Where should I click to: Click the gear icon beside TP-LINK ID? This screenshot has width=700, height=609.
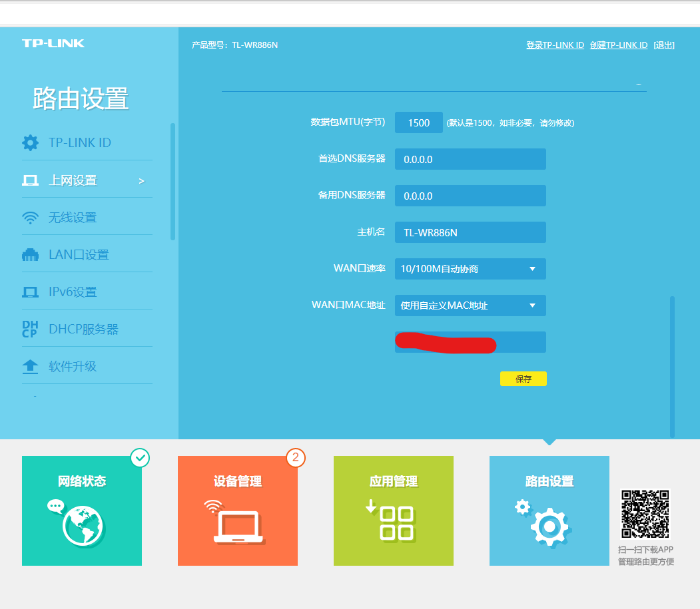tap(30, 143)
